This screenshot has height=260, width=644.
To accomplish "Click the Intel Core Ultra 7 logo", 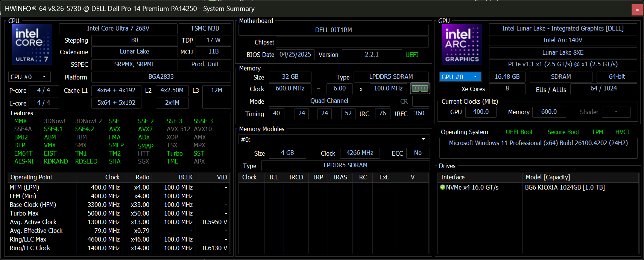I will pos(32,44).
